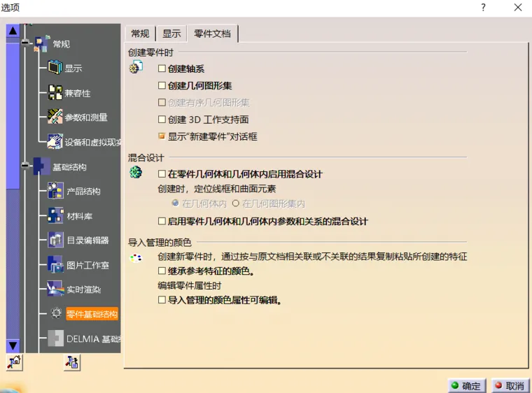Enable the 创建几何图形集 checkbox

(162, 85)
